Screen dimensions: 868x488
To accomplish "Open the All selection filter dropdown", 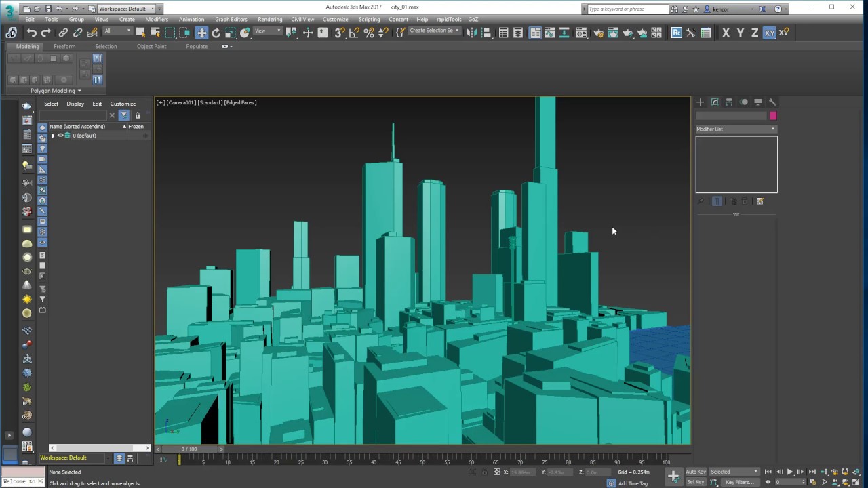I will click(117, 31).
